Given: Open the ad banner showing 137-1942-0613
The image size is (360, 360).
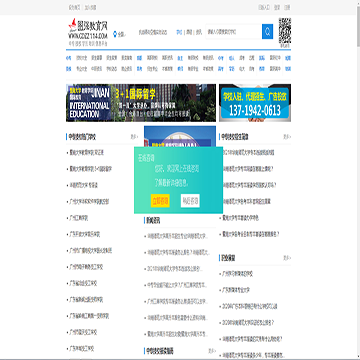Looking at the screenshot, I should tap(255, 103).
